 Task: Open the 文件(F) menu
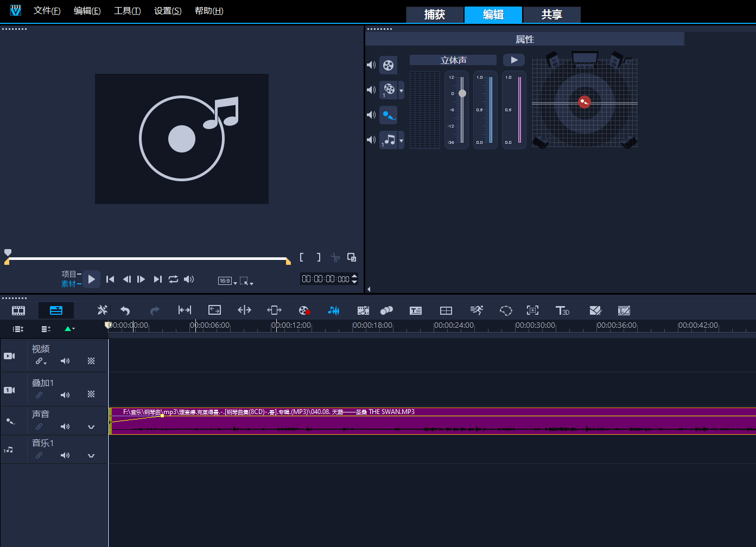point(47,11)
